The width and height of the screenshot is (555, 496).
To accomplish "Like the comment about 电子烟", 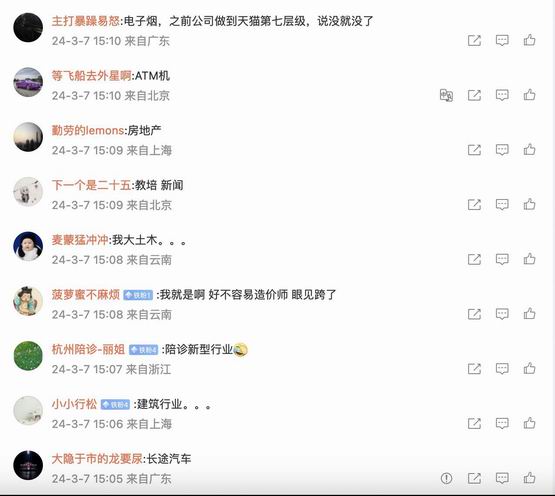I will point(530,40).
